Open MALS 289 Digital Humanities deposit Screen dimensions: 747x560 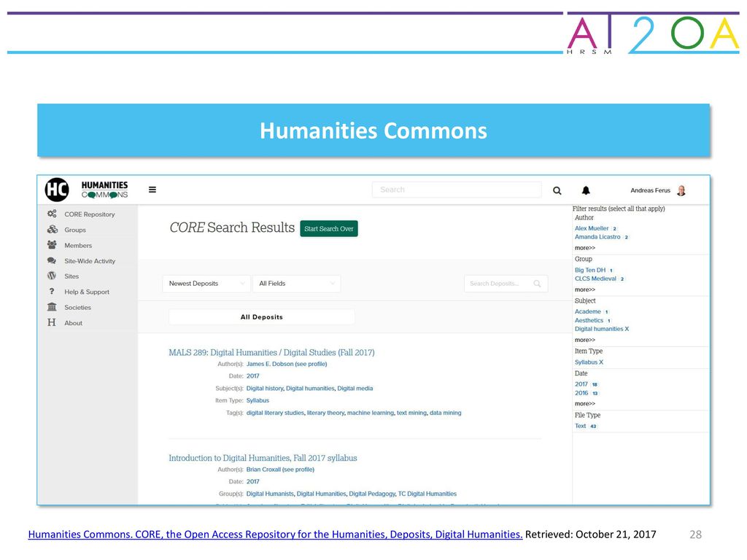(x=271, y=352)
